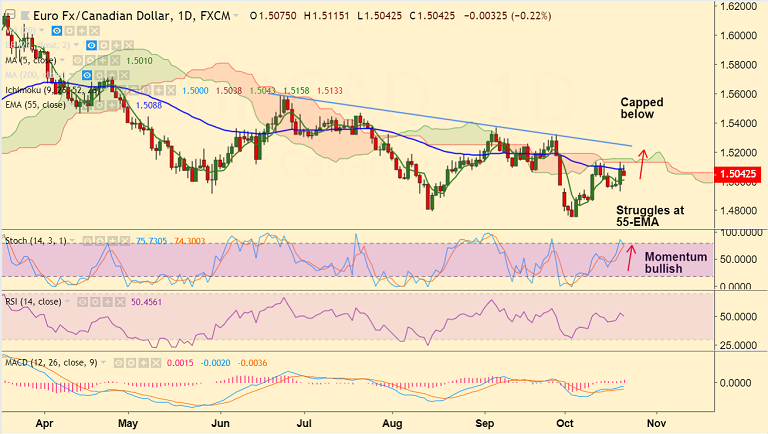768x434 pixels.
Task: Click the Ichimoku (9, 26, 52, 26) label
Action: 52,91
